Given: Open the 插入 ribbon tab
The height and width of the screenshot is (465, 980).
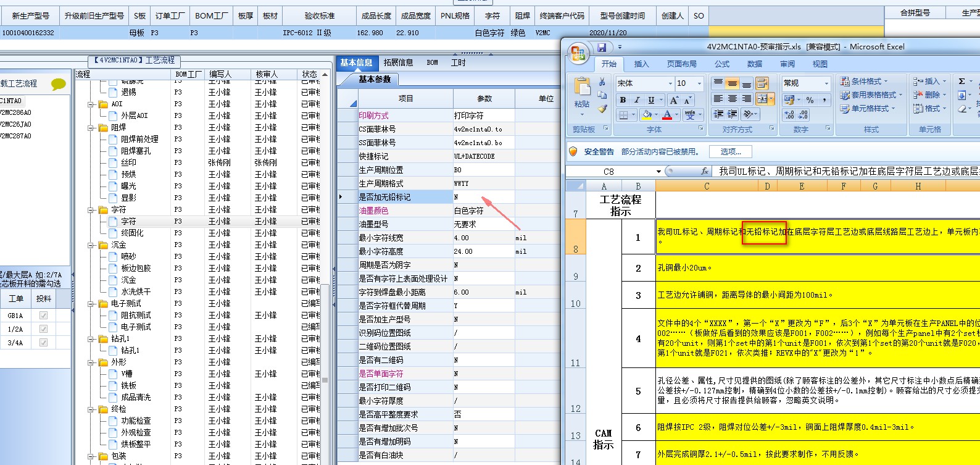Looking at the screenshot, I should (642, 64).
